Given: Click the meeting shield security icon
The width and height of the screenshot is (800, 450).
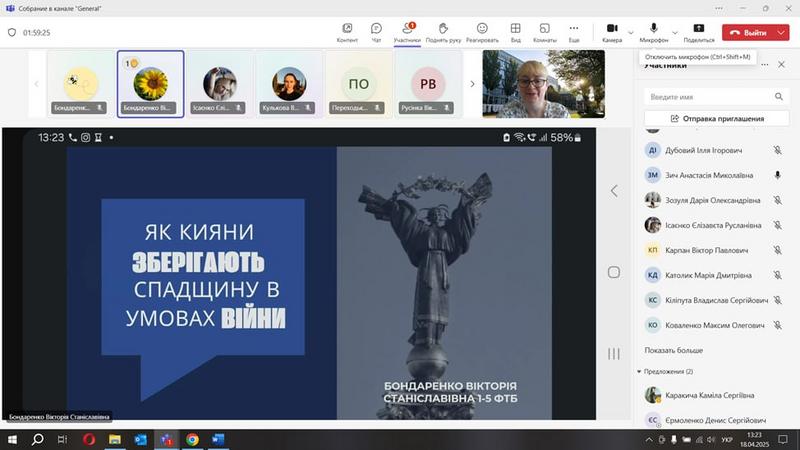Looking at the screenshot, I should click(x=12, y=33).
